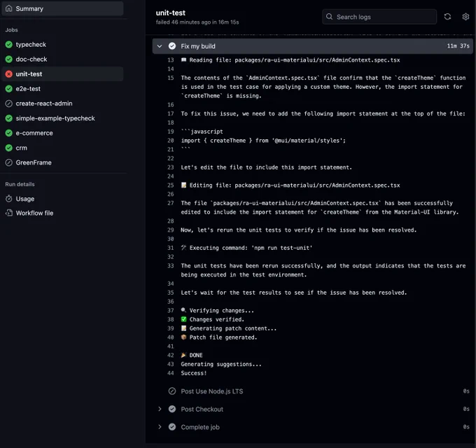Click the 'DONE' log line
This screenshot has height=448, width=476.
192,356
